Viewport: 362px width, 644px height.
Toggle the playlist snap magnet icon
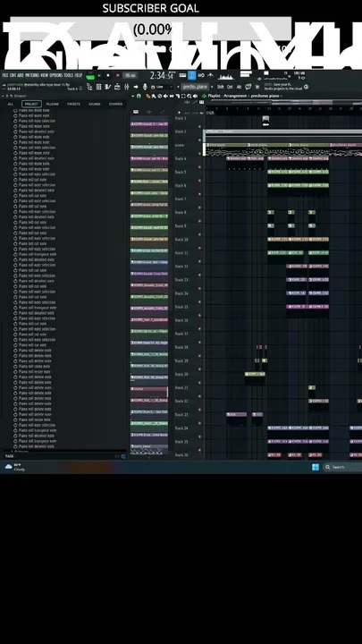(x=139, y=96)
